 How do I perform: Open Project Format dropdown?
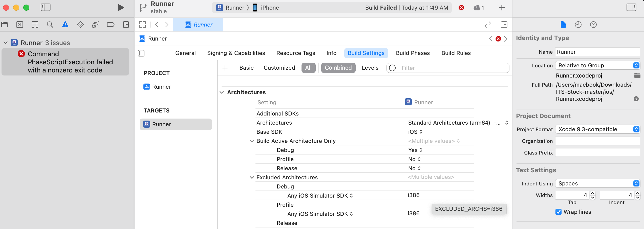(x=598, y=129)
